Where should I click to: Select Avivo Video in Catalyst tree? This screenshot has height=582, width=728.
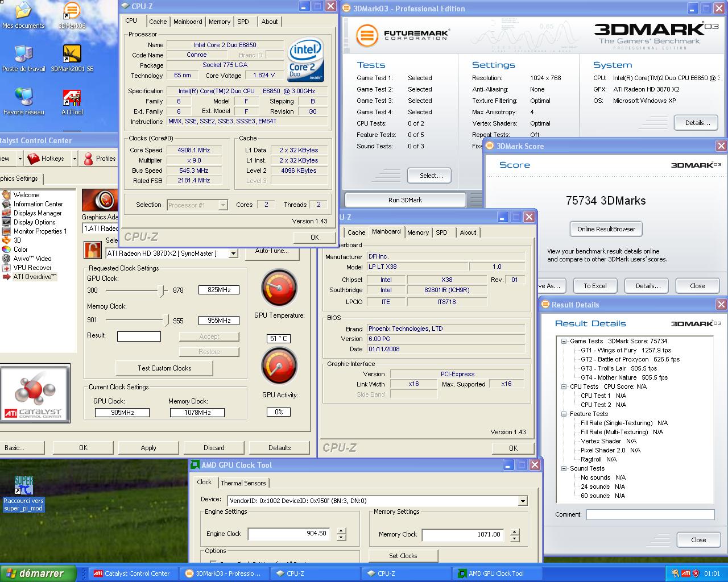point(32,259)
